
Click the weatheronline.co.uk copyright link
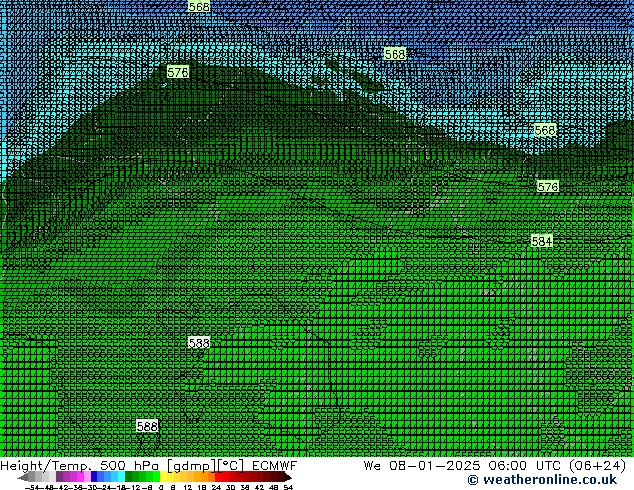[542, 480]
